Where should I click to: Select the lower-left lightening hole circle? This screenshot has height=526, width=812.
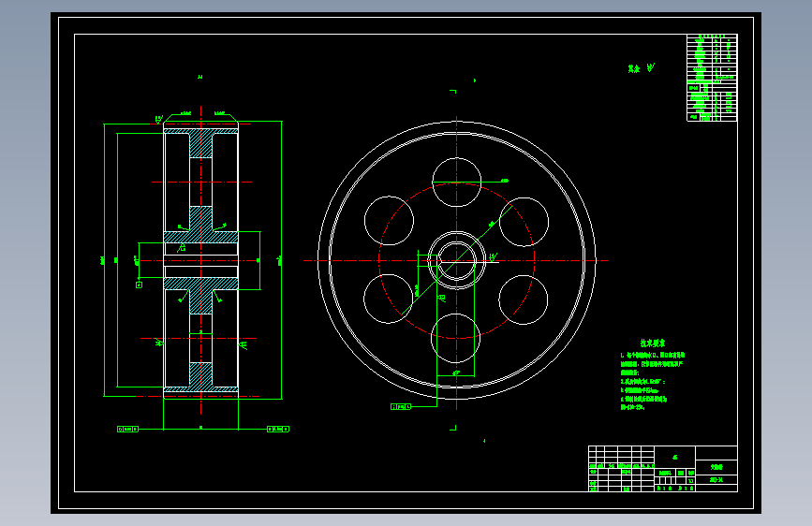[x=389, y=300]
